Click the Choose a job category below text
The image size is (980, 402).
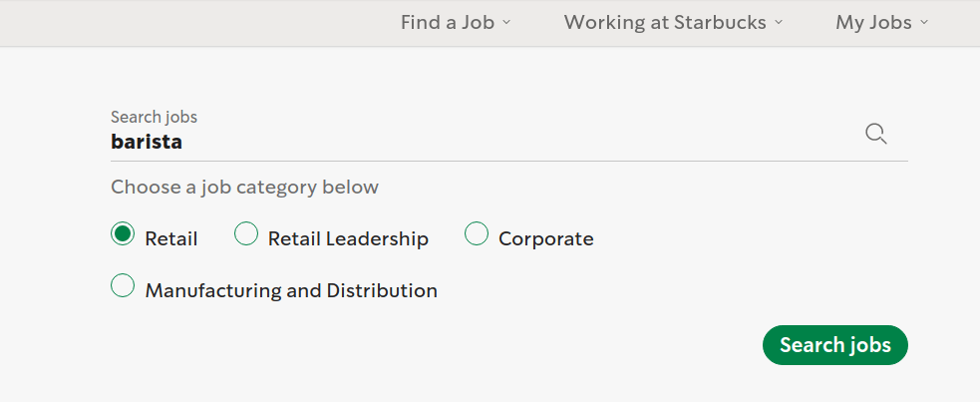tap(244, 187)
